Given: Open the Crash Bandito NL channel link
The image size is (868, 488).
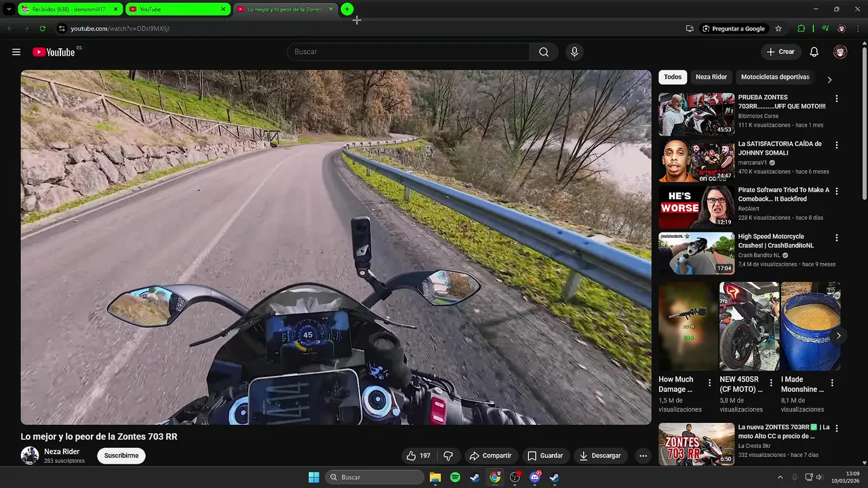Looking at the screenshot, I should point(759,256).
